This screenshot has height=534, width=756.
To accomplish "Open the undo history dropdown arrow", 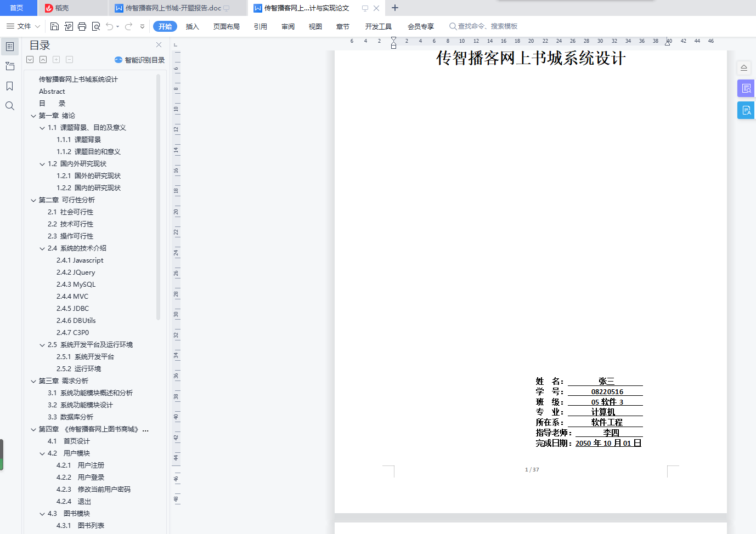I will point(118,26).
